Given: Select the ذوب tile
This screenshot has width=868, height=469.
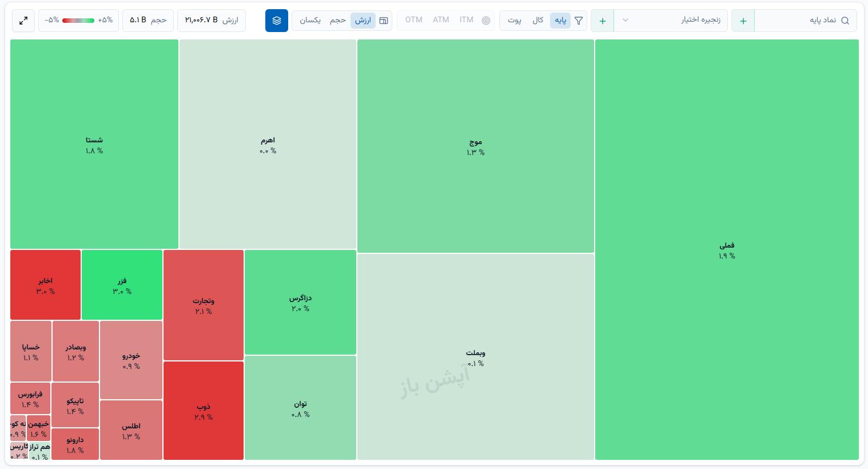Looking at the screenshot, I should click(x=204, y=411).
